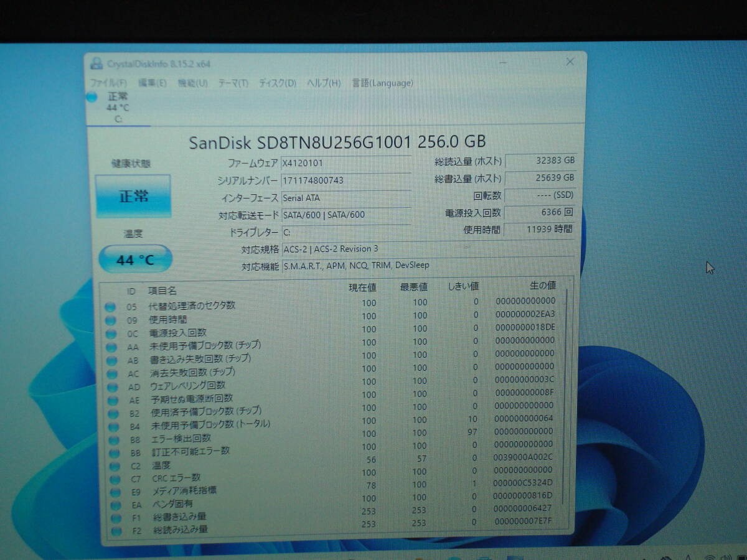Image resolution: width=747 pixels, height=560 pixels.
Task: Click status circle for ID AB 書き込み失敗回数
Action: point(111,361)
